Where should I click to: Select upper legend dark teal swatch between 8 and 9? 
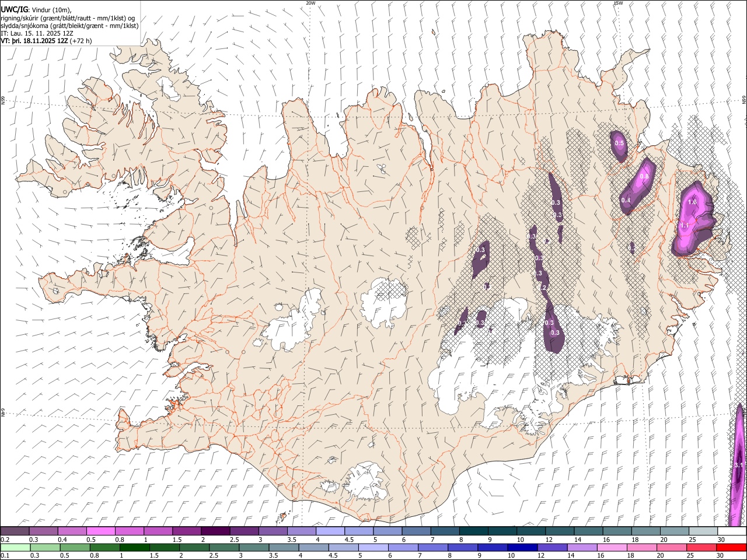click(x=474, y=531)
